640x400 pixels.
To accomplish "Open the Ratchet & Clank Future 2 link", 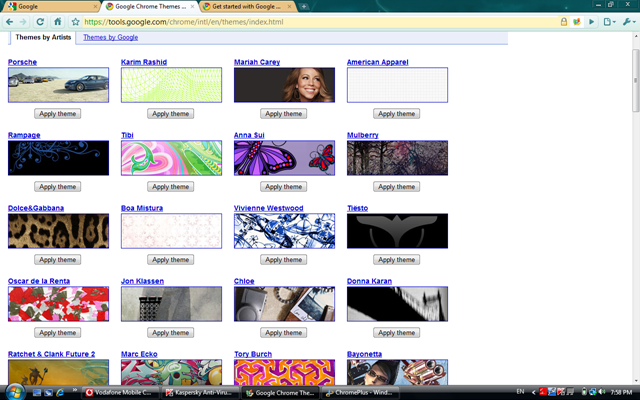I will click(x=51, y=354).
